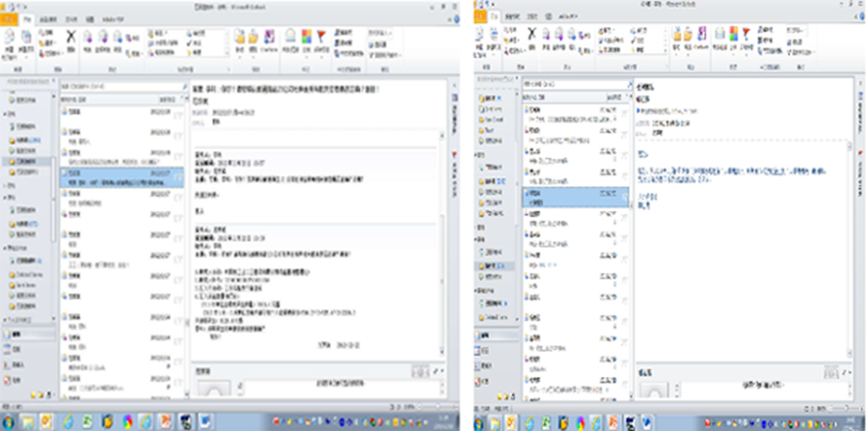
Task: Click Delete X icon in right Outlook window
Action: coord(531,35)
